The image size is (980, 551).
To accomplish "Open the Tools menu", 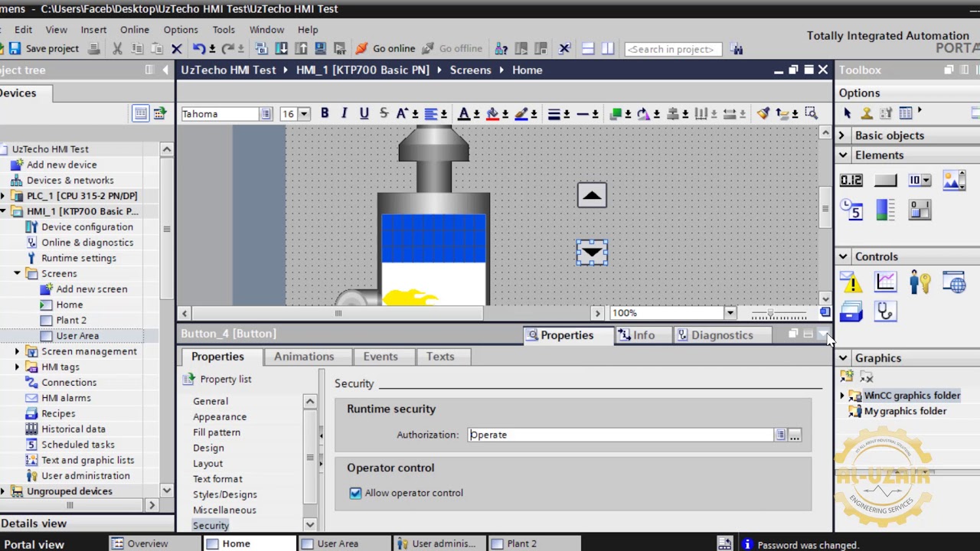I will coord(224,30).
